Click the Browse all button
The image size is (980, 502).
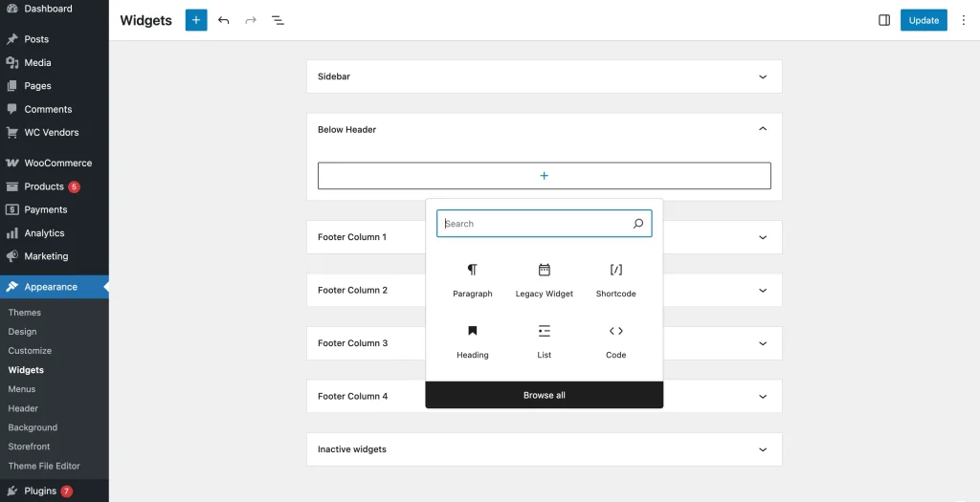pos(544,395)
